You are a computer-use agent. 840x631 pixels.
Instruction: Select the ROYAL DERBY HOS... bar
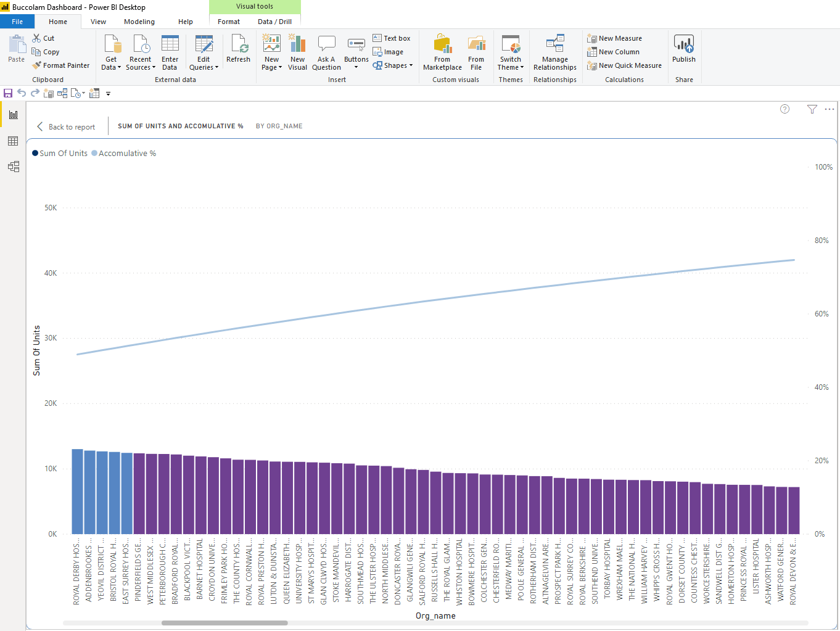tap(77, 491)
